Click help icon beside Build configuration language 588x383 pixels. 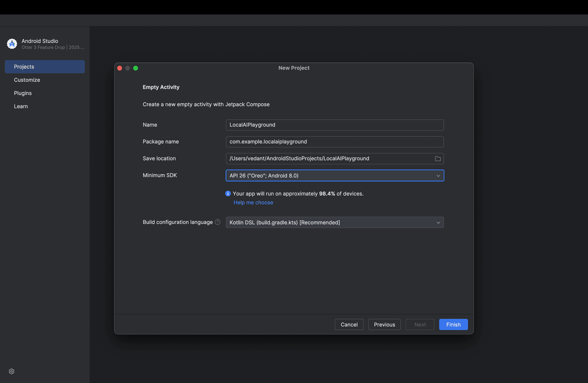coord(217,222)
